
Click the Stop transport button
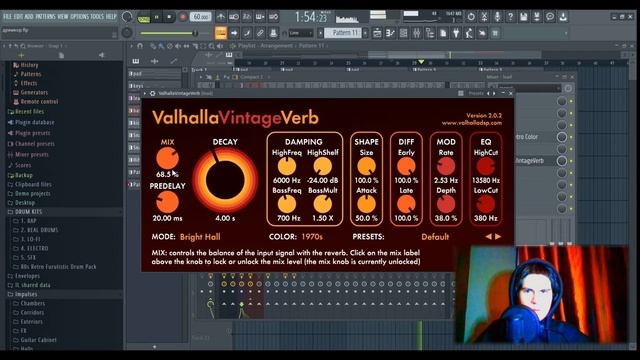click(x=169, y=17)
